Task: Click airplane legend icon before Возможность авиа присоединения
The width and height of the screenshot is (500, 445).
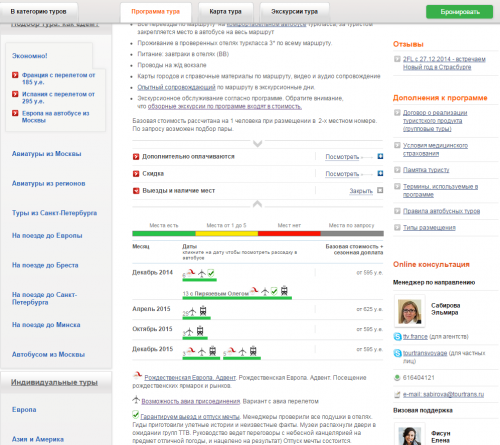Action: click(136, 399)
